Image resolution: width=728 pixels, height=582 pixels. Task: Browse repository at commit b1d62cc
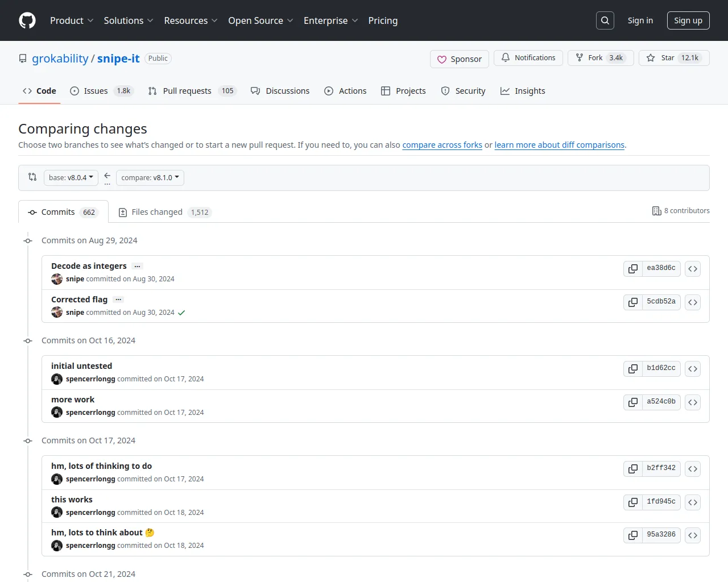[x=693, y=368]
